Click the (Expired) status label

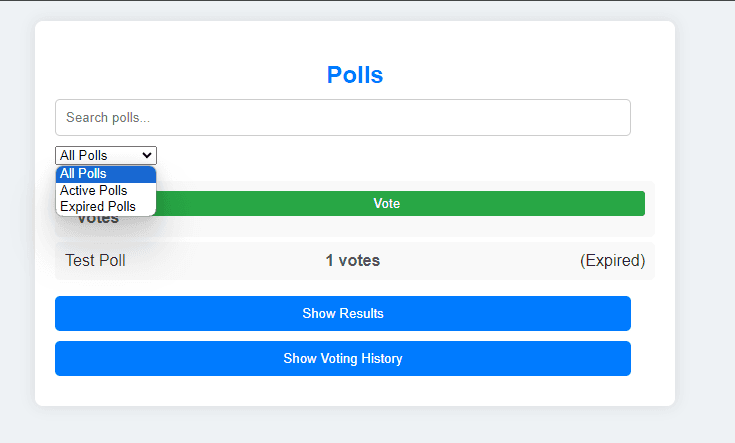(x=612, y=261)
